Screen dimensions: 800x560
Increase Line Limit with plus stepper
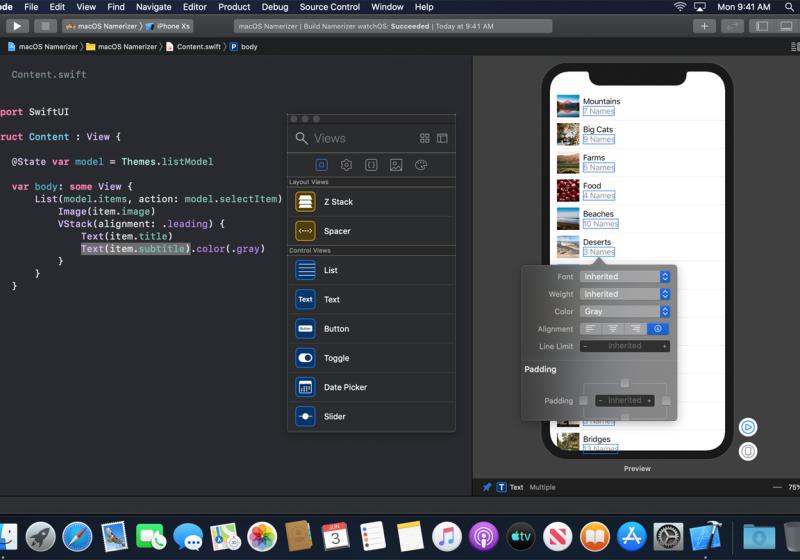point(664,346)
